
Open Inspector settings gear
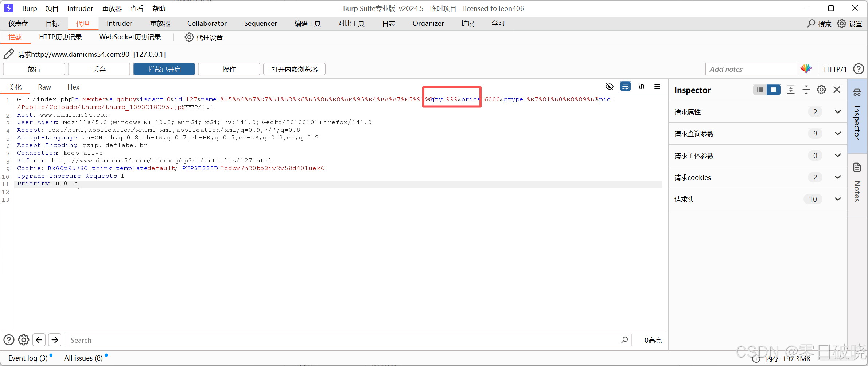(821, 90)
